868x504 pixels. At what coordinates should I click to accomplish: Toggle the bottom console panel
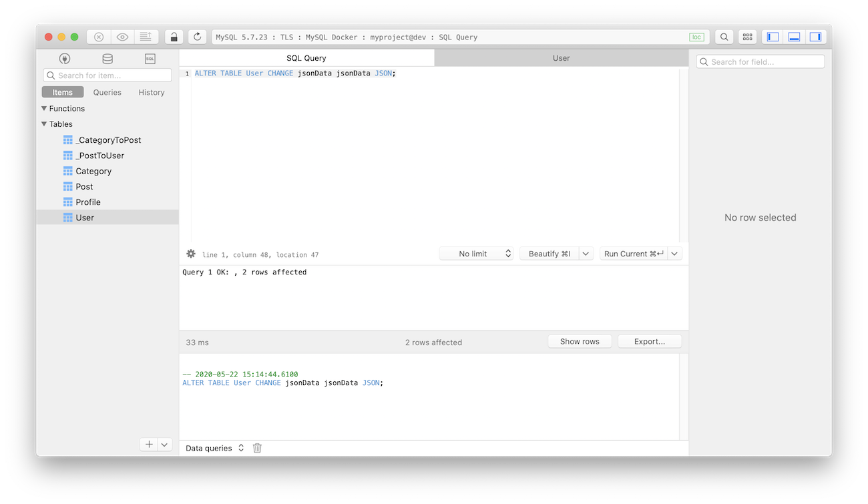pyautogui.click(x=794, y=37)
